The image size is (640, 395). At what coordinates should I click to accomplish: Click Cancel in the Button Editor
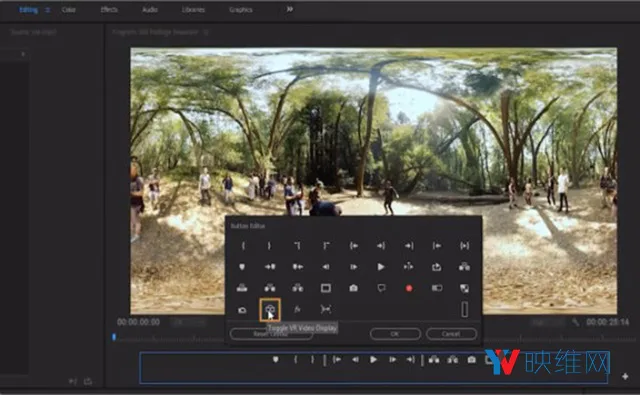click(451, 334)
